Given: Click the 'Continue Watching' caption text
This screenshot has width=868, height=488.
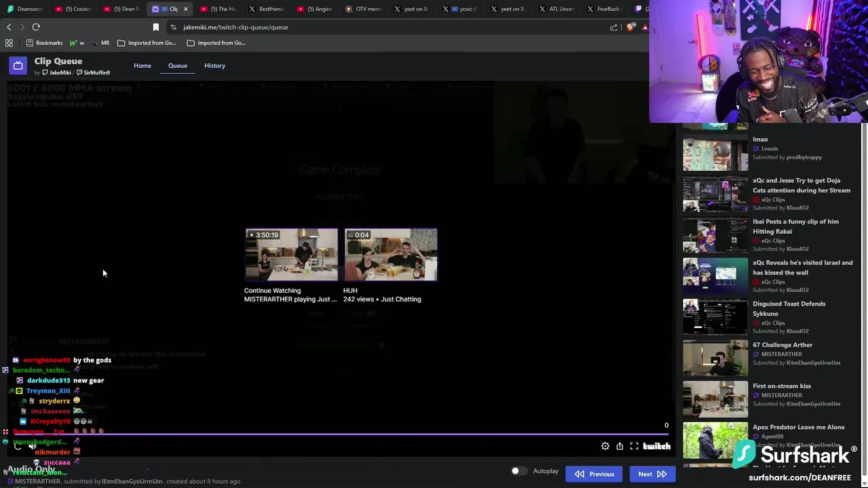Looking at the screenshot, I should pos(272,290).
